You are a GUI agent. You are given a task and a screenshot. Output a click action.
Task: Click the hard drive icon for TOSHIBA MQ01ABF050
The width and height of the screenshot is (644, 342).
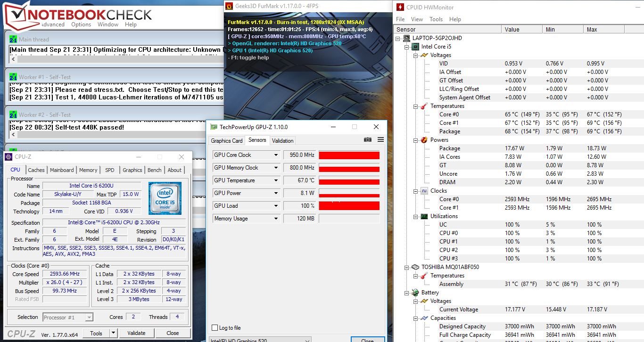(x=415, y=267)
